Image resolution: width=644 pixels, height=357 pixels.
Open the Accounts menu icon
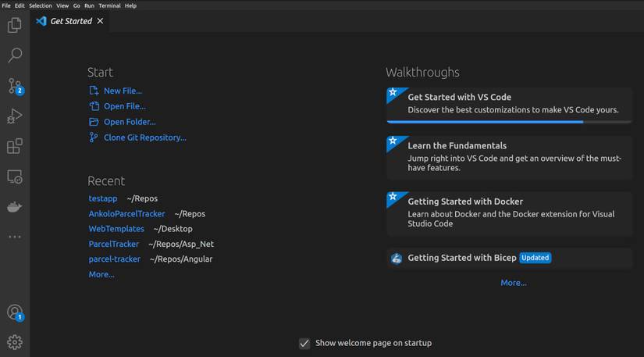point(15,312)
